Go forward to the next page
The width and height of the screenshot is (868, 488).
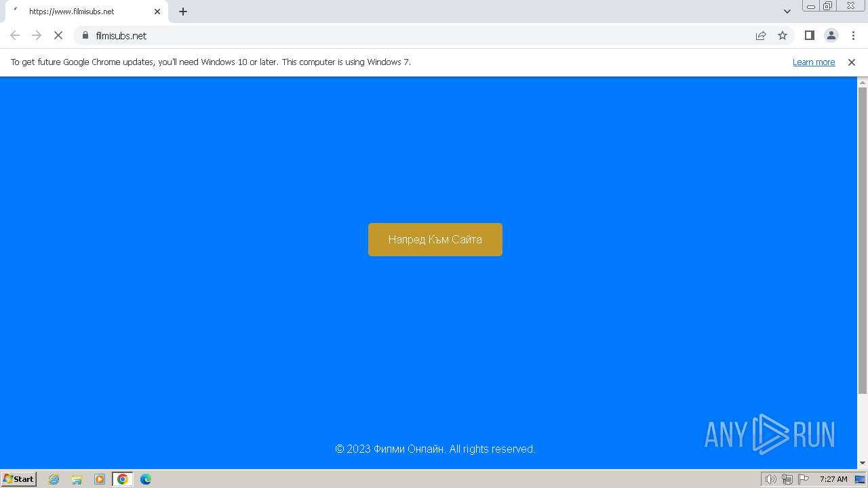[x=37, y=35]
